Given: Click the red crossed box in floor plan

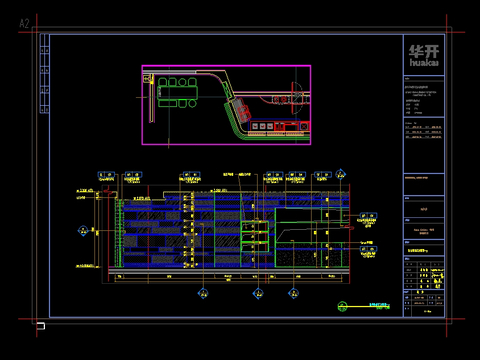Looking at the screenshot, I should (304, 126).
